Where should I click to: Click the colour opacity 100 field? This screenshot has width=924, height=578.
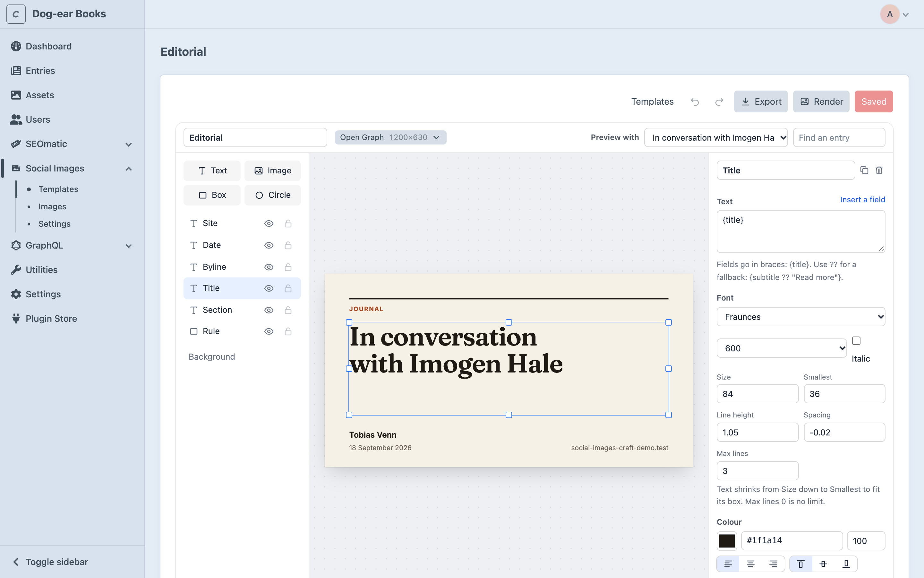866,540
